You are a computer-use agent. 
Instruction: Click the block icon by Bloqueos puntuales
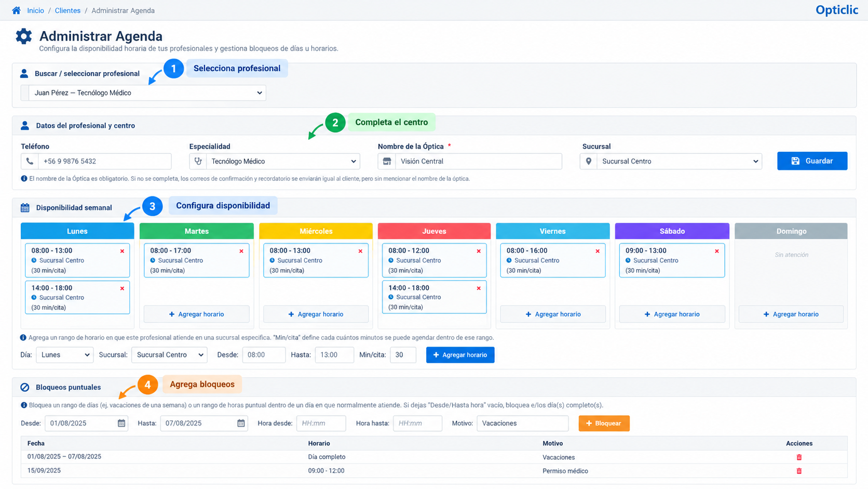[25, 387]
